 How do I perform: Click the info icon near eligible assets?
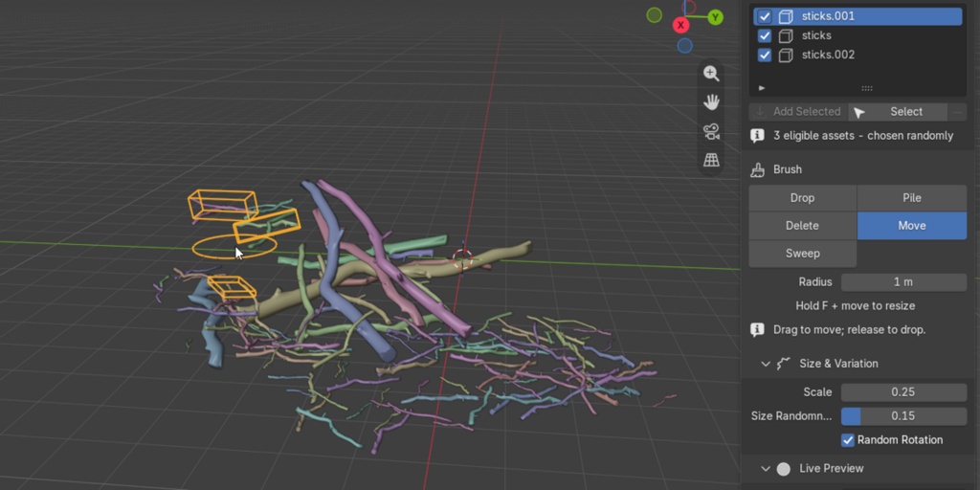pyautogui.click(x=757, y=136)
